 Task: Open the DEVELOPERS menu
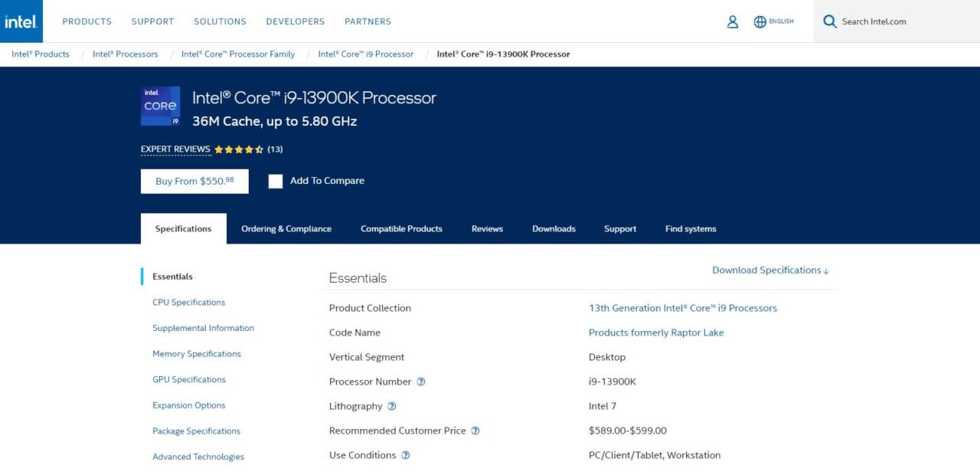tap(296, 21)
